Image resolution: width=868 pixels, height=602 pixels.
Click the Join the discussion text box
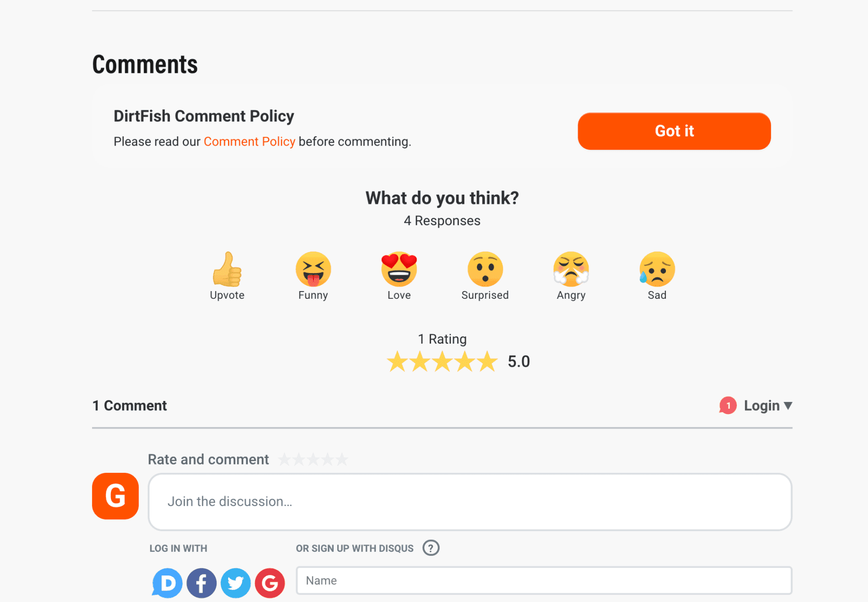tap(470, 502)
